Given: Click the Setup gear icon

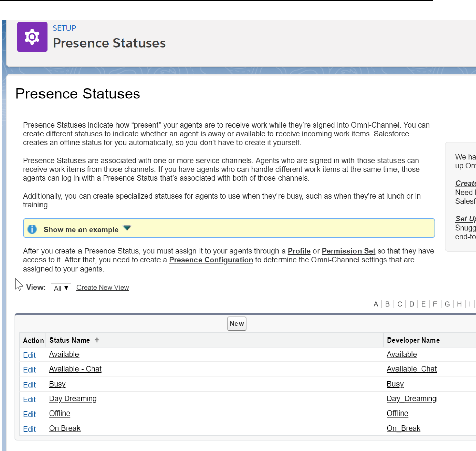Looking at the screenshot, I should point(32,36).
